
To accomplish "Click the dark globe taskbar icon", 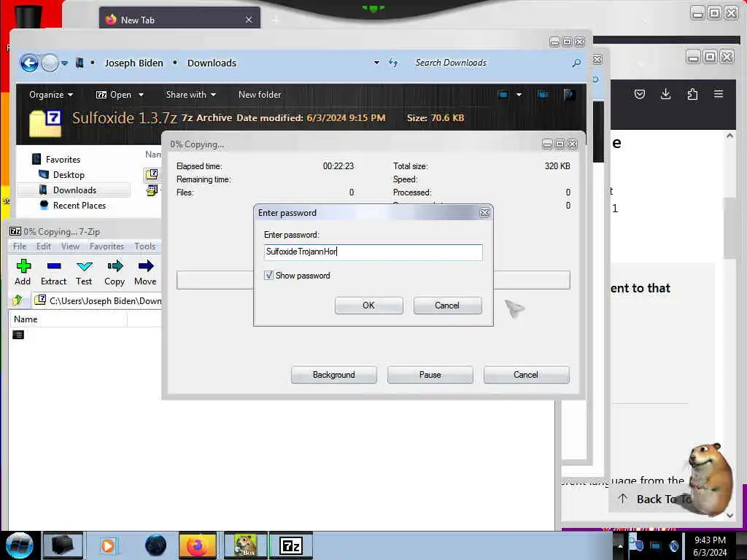I will [x=155, y=545].
